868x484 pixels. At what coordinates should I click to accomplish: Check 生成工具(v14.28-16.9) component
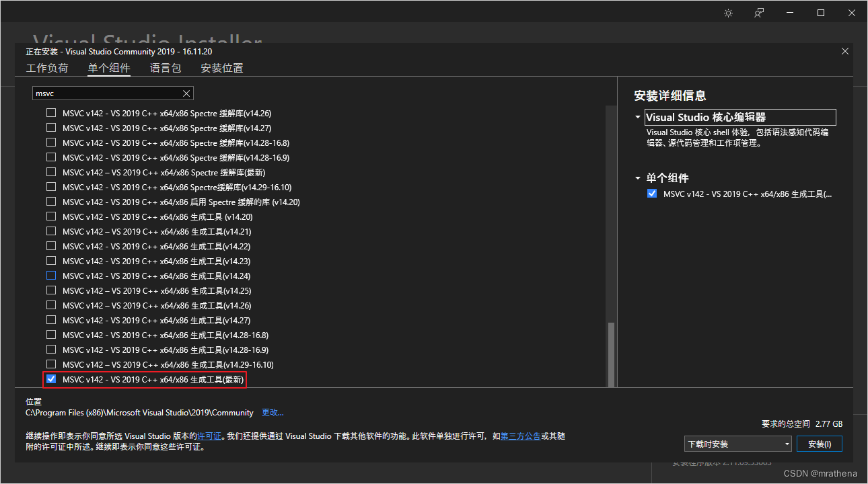(51, 350)
